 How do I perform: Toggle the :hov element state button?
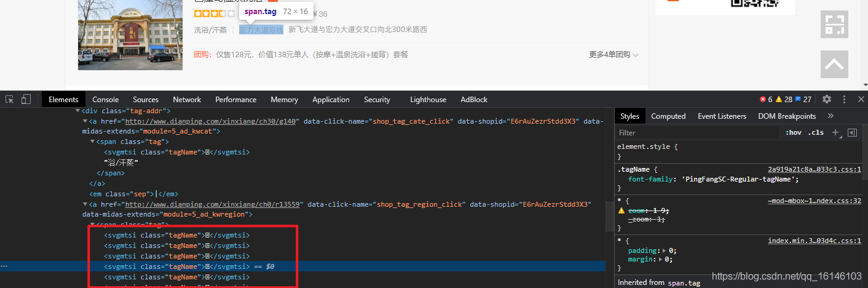click(794, 132)
